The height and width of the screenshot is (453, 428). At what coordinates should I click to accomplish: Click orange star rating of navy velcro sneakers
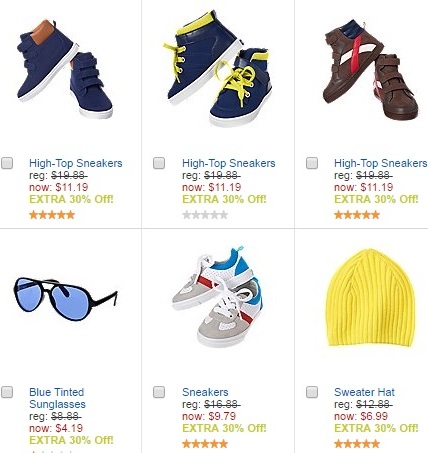point(52,215)
